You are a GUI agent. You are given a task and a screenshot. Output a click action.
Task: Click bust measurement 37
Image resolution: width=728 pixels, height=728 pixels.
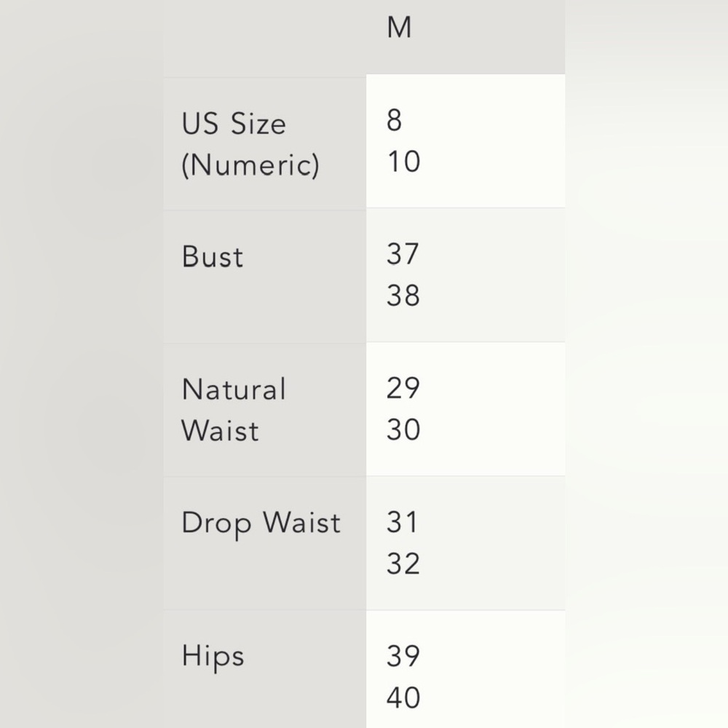403,254
